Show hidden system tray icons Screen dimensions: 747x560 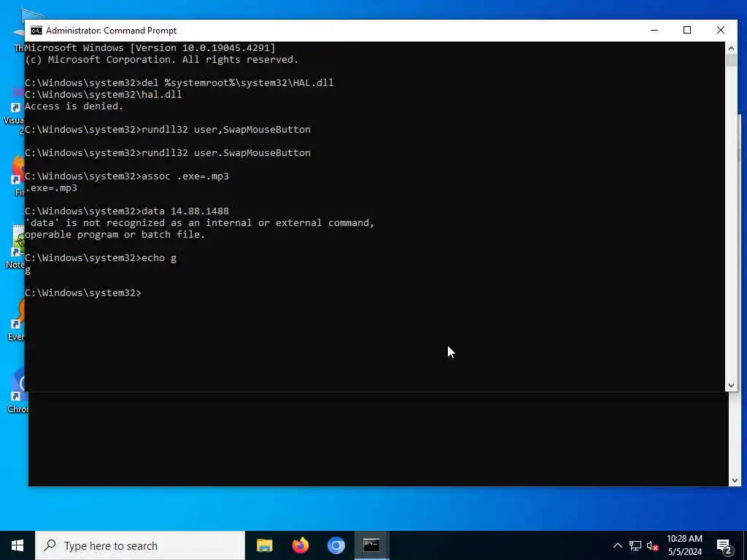coord(617,545)
